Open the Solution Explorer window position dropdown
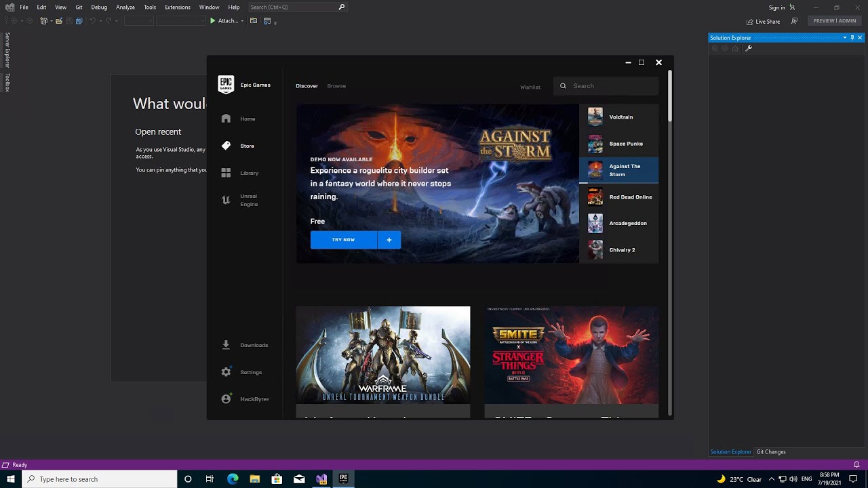868x488 pixels. click(x=845, y=38)
